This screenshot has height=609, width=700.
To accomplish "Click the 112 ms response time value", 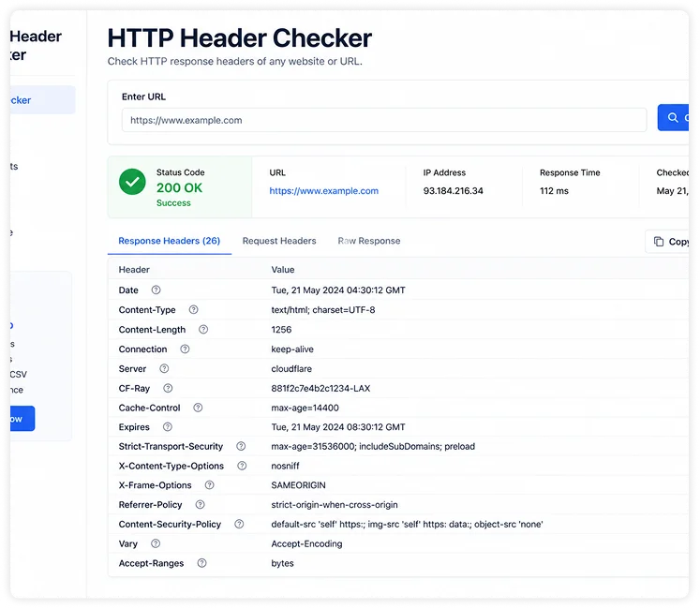I will [554, 190].
